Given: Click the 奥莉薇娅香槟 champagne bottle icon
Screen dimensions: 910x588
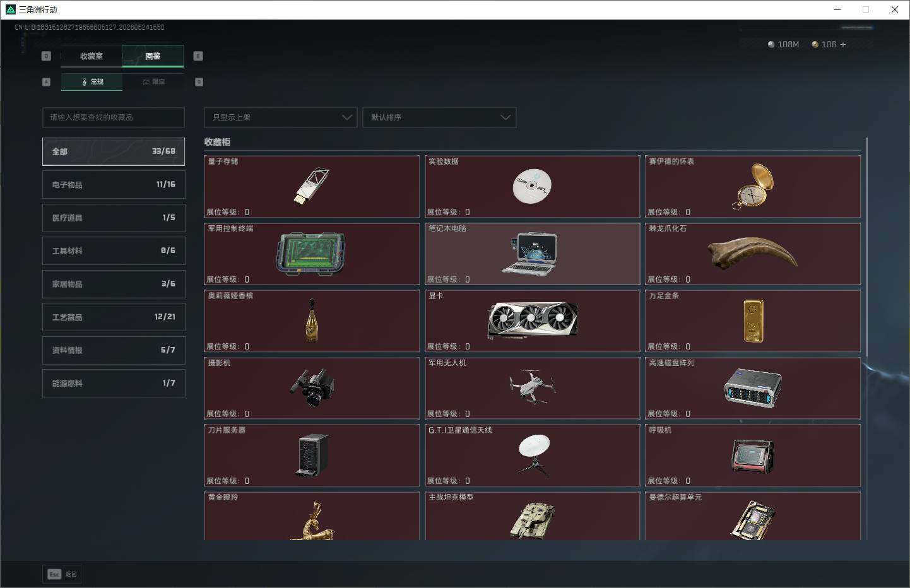Looking at the screenshot, I should point(311,320).
